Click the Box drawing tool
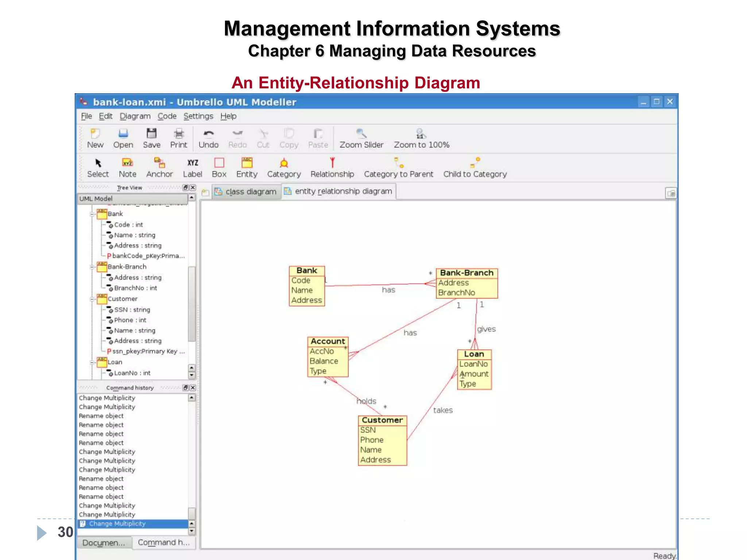The image size is (747, 560). tap(219, 163)
